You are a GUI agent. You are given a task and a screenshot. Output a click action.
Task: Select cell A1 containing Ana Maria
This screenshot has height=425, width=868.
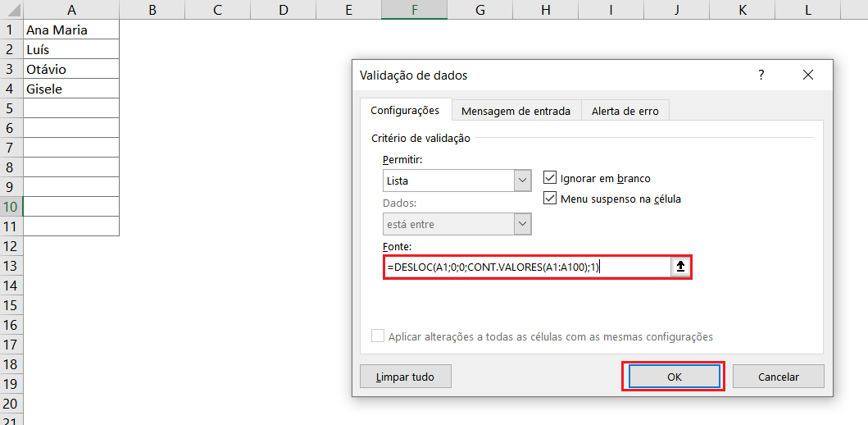click(x=71, y=30)
